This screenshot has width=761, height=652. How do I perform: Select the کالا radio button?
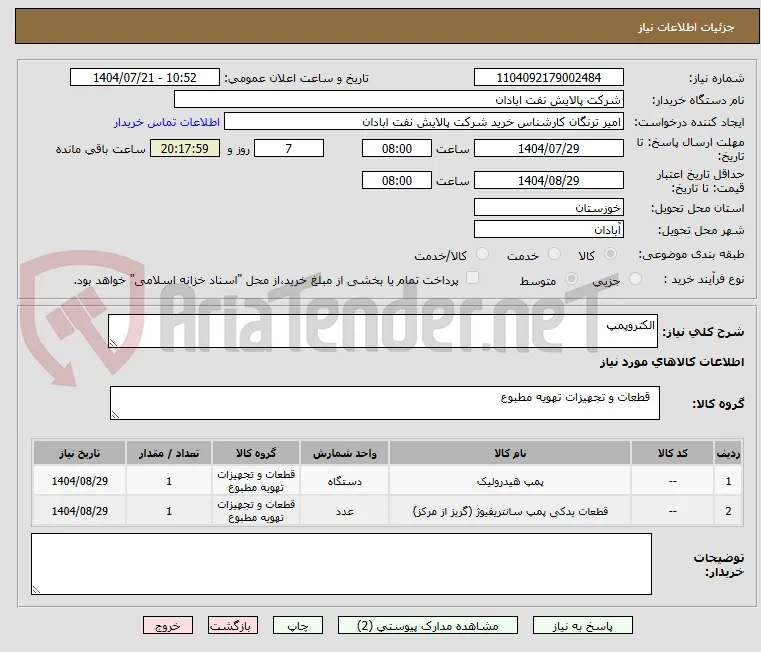[x=611, y=254]
